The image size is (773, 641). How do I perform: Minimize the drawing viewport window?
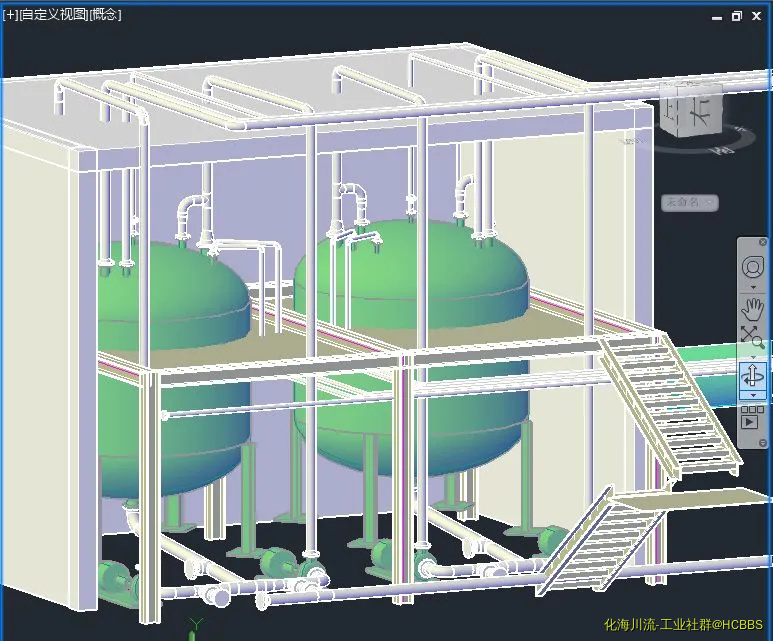pos(716,16)
